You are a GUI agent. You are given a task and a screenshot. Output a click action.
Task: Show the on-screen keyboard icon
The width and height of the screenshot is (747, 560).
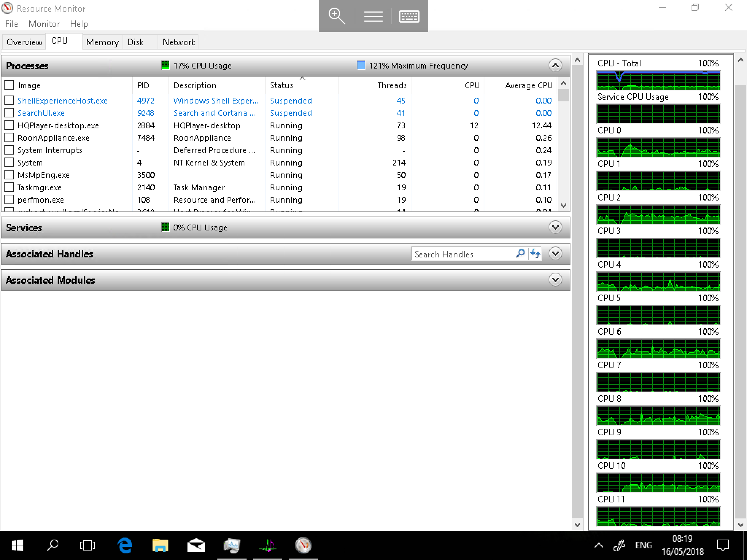(409, 16)
